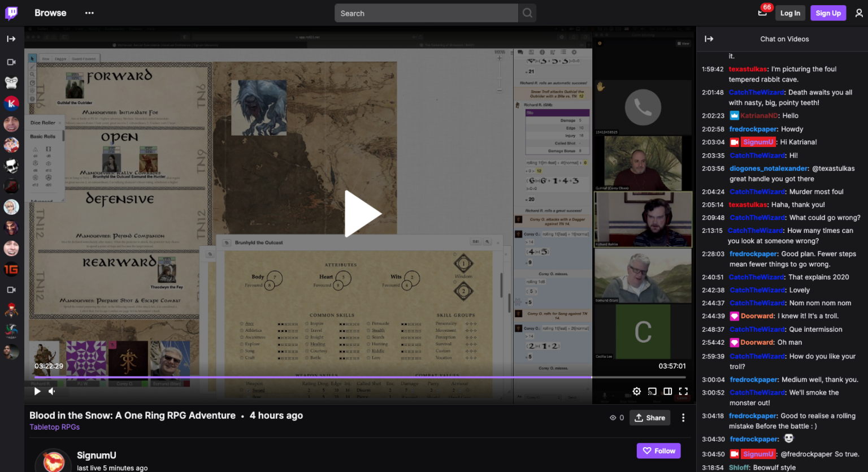This screenshot has height=472, width=868.
Task: Collapse the Chat on Videos panel
Action: 709,39
